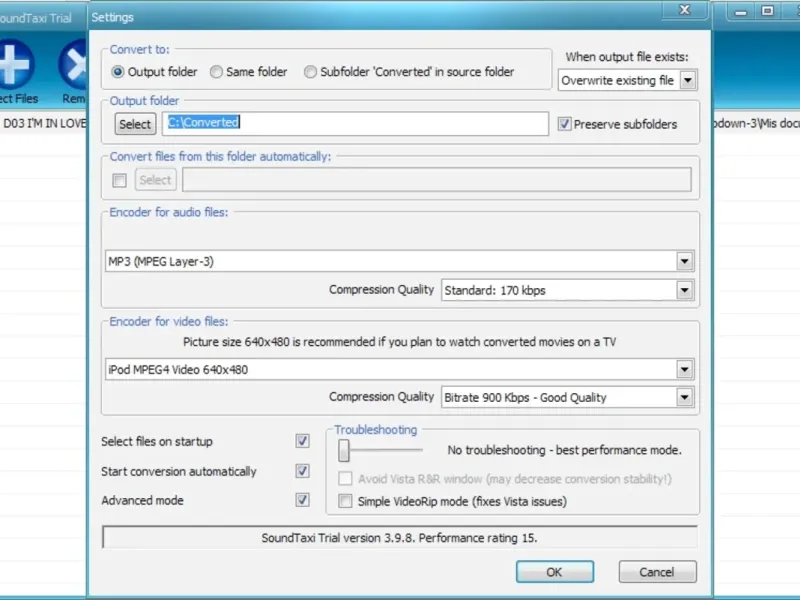Click the Select Files plus icon in SoundTaxi window
Image resolution: width=800 pixels, height=600 pixels.
[x=15, y=64]
